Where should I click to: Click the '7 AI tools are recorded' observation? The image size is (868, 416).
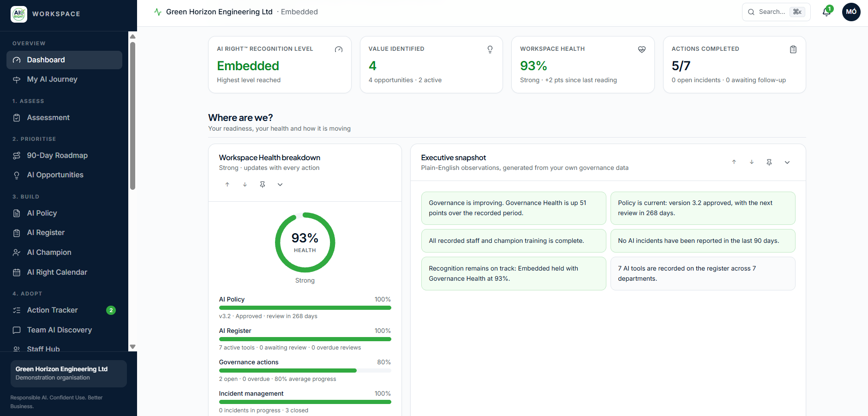703,274
